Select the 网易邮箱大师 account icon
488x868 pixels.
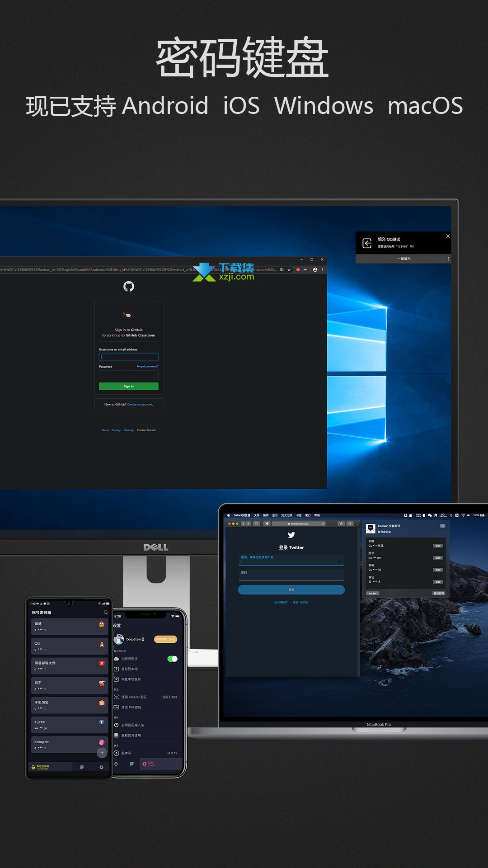[x=102, y=663]
